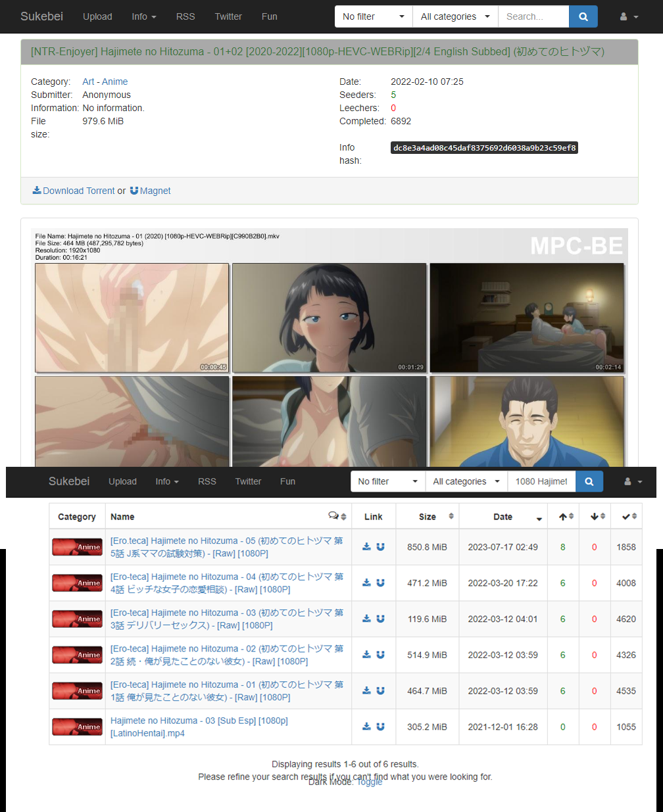Expand the Info menu in the search results navbar
The height and width of the screenshot is (812, 663).
click(x=167, y=481)
